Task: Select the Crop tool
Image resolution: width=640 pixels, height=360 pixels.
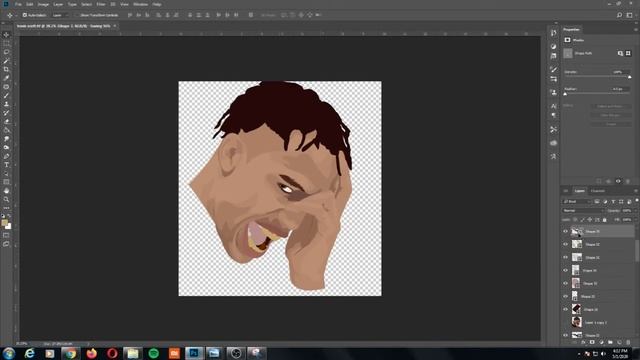Action: coord(6,69)
